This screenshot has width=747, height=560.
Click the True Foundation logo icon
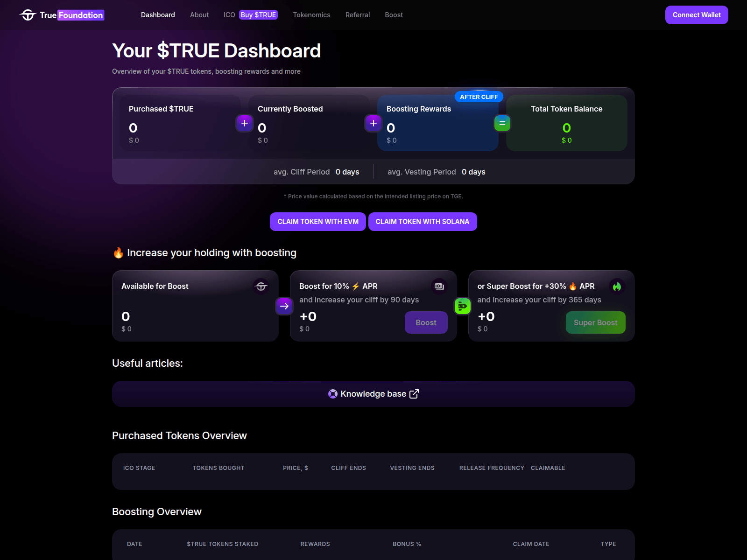point(28,15)
